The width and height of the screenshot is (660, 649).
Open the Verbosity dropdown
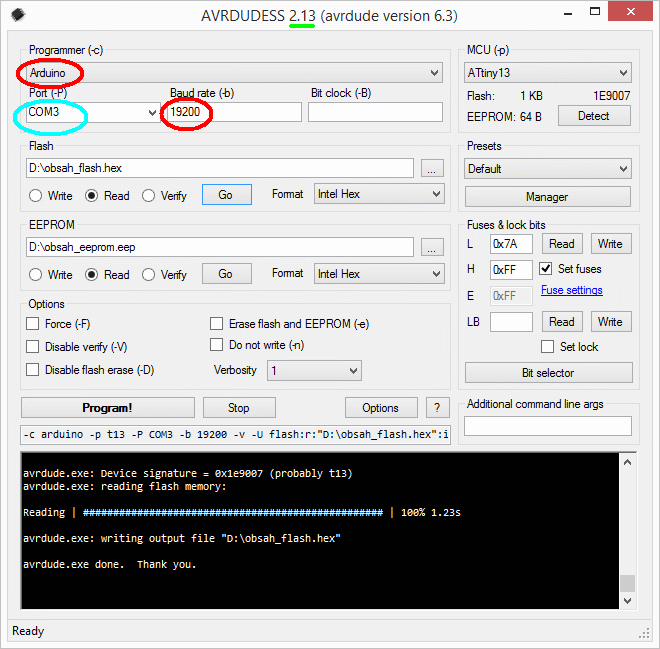314,371
